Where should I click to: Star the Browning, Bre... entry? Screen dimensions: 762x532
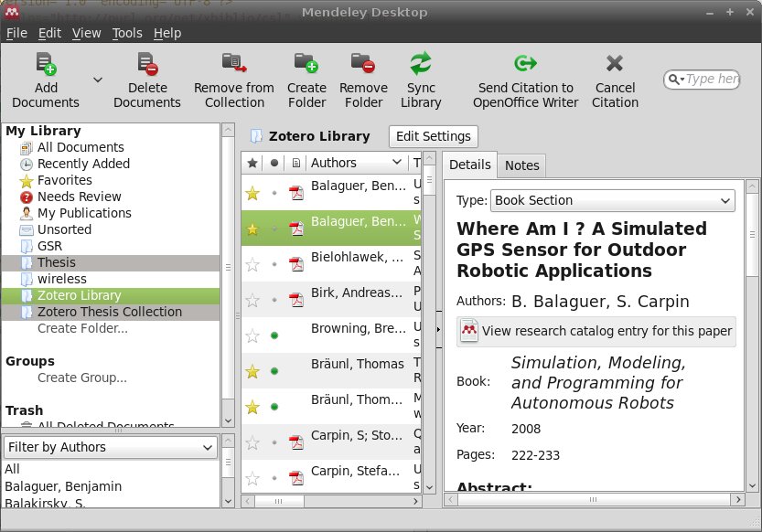[252, 335]
